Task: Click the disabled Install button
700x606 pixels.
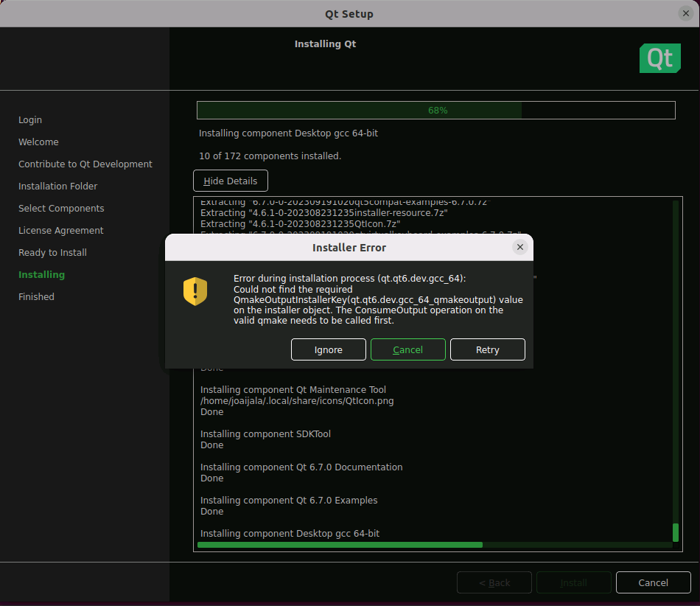Action: tap(574, 582)
